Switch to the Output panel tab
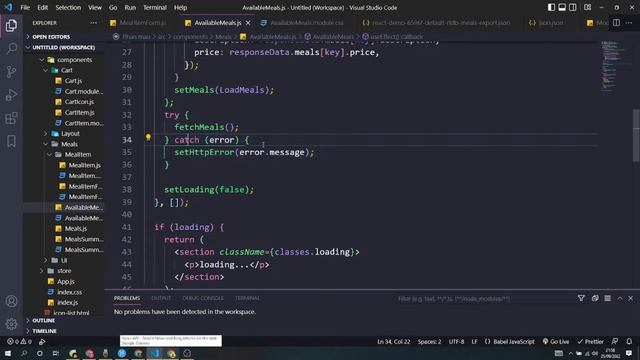This screenshot has height=360, width=640. (161, 298)
